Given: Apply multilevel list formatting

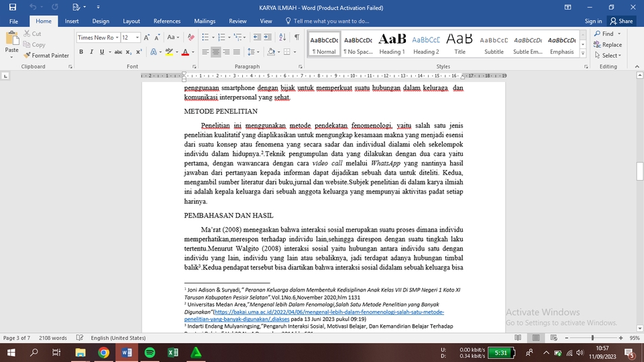Looking at the screenshot, I should [x=237, y=38].
